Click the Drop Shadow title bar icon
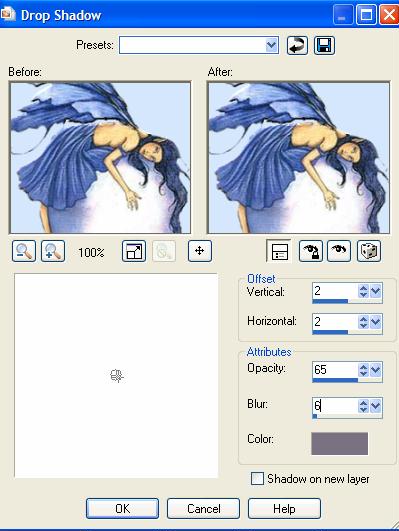Viewport: 399px width, 531px height. (8, 14)
